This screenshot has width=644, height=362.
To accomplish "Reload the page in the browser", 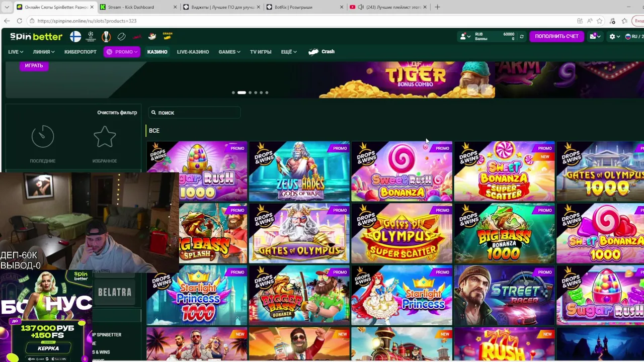I will click(x=19, y=21).
